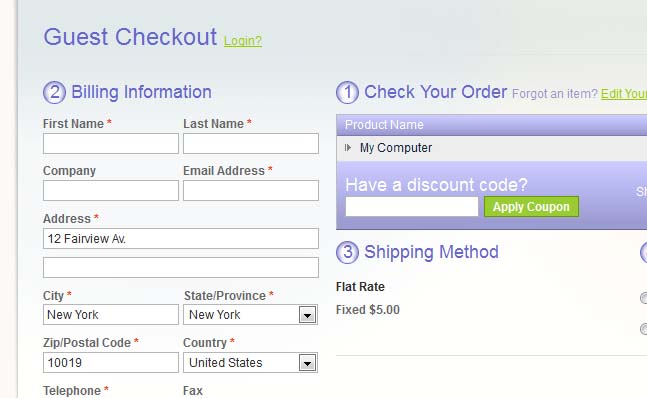This screenshot has width=647, height=398.
Task: Open the Country dropdown showing United States
Action: [x=250, y=363]
